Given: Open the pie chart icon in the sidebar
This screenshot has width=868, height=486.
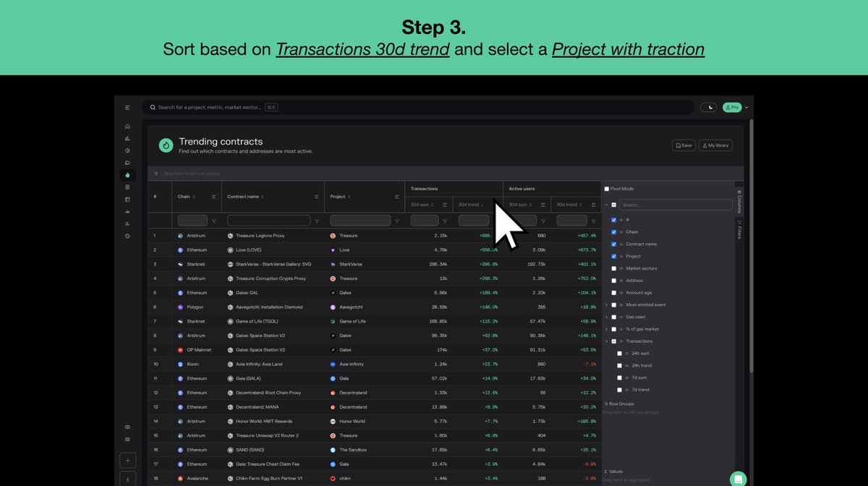Looking at the screenshot, I should (x=127, y=150).
